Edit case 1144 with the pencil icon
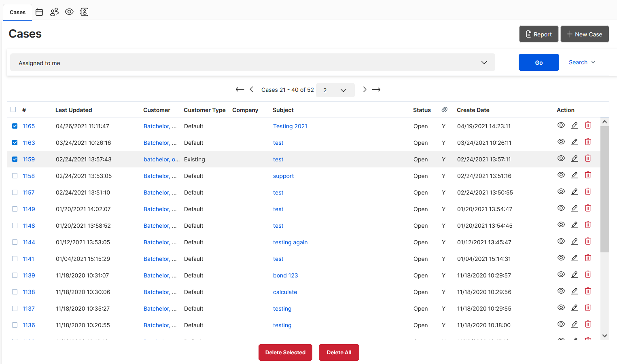 (x=575, y=241)
